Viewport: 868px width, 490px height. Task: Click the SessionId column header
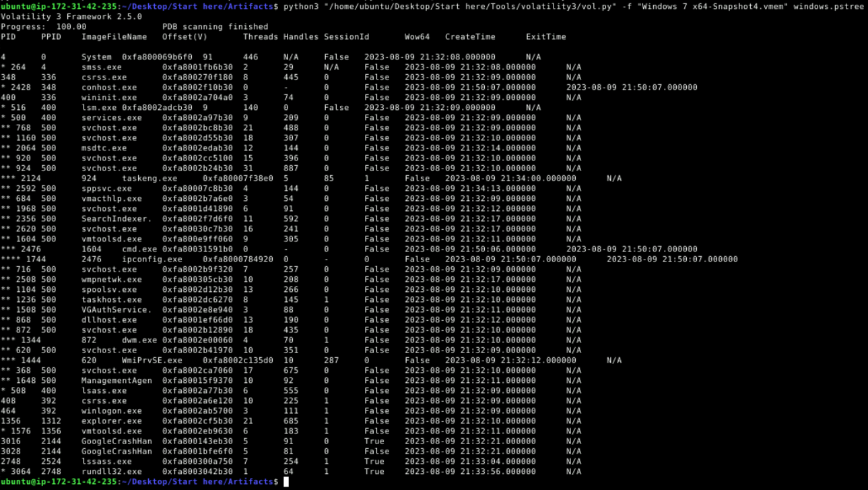pyautogui.click(x=347, y=36)
